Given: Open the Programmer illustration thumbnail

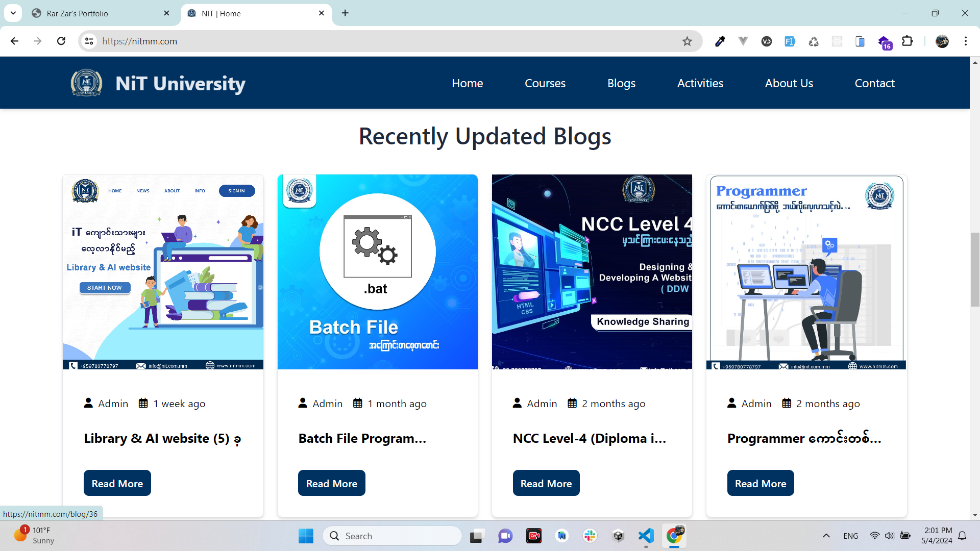Looking at the screenshot, I should [x=806, y=272].
